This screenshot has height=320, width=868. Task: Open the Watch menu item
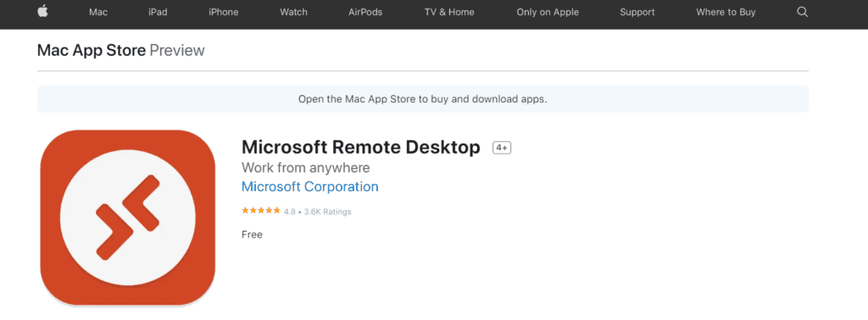point(293,12)
